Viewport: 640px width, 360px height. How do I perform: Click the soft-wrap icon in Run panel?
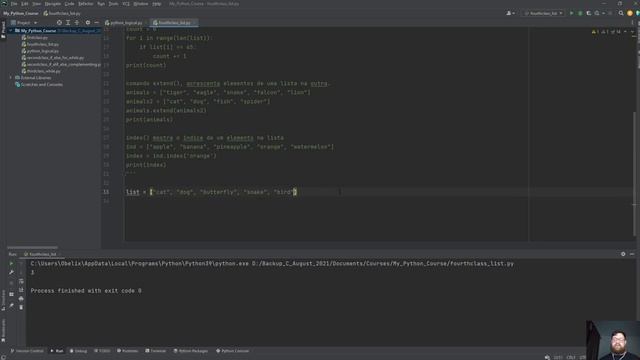pos(21,281)
